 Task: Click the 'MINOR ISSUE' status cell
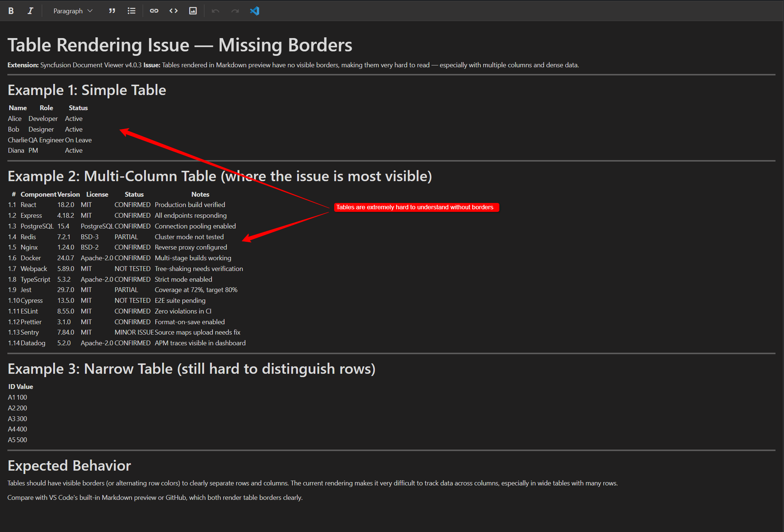click(x=134, y=332)
